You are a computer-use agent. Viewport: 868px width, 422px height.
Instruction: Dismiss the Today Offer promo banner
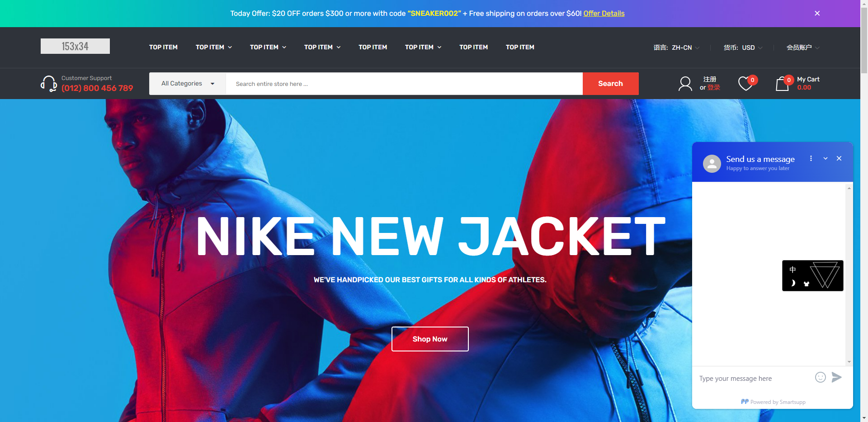click(x=817, y=14)
